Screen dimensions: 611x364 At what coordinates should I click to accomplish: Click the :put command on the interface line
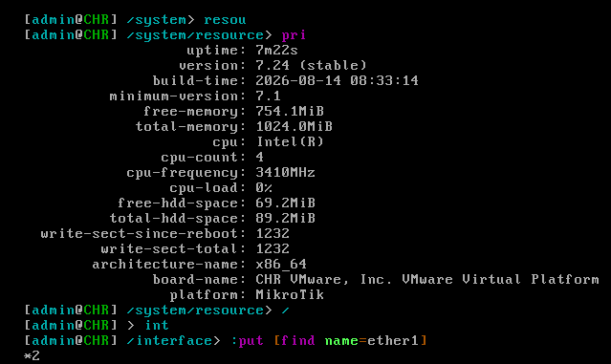[247, 341]
